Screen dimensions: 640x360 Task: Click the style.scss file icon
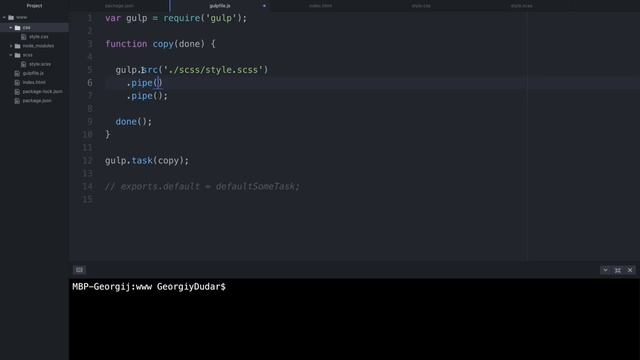pos(24,64)
